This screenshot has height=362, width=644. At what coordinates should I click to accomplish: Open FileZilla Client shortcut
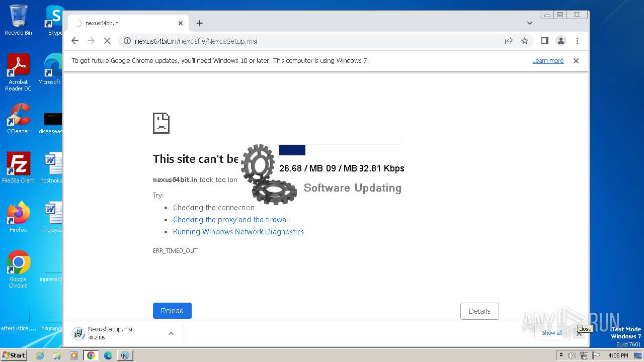[x=18, y=167]
